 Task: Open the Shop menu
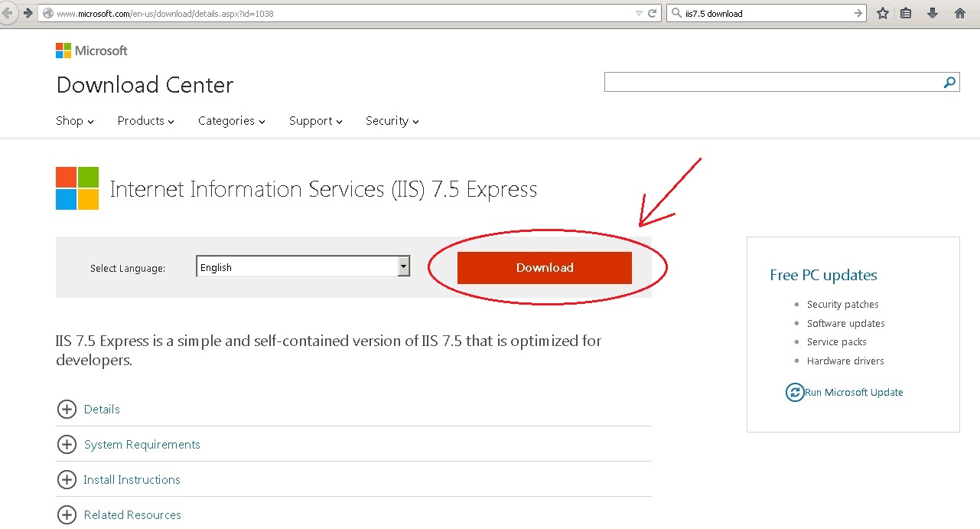pyautogui.click(x=75, y=121)
